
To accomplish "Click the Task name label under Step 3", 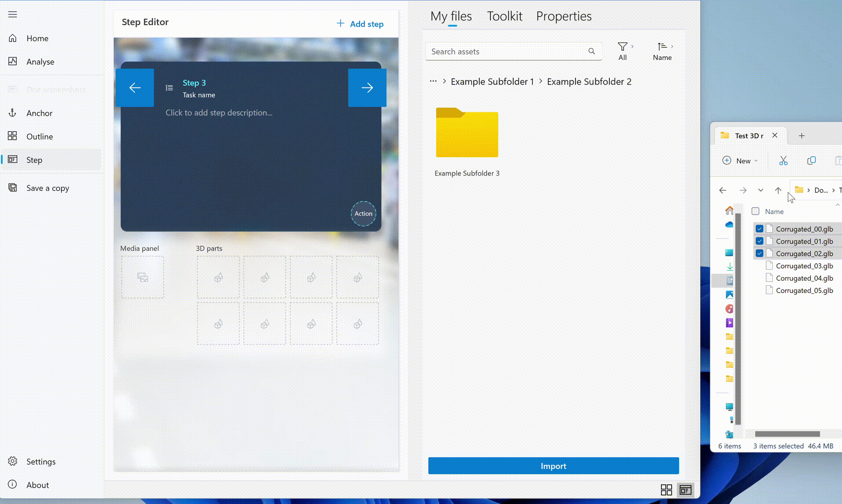I will (x=199, y=95).
